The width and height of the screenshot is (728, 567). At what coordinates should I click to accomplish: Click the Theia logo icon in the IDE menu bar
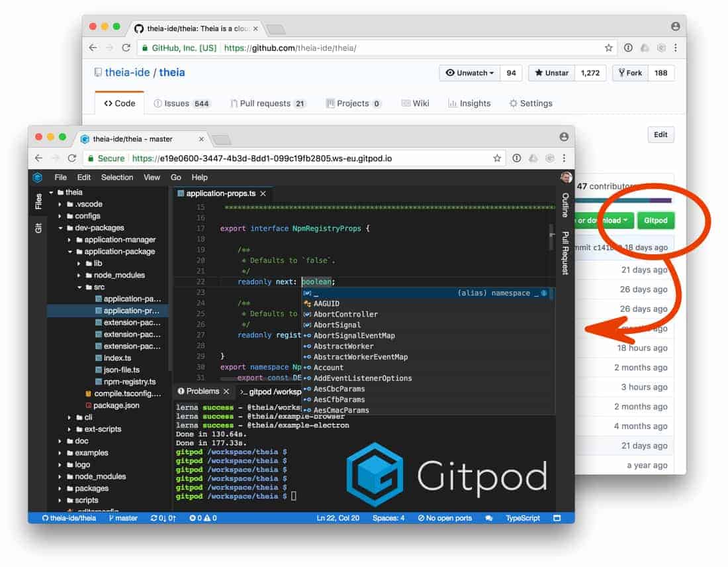pyautogui.click(x=38, y=177)
